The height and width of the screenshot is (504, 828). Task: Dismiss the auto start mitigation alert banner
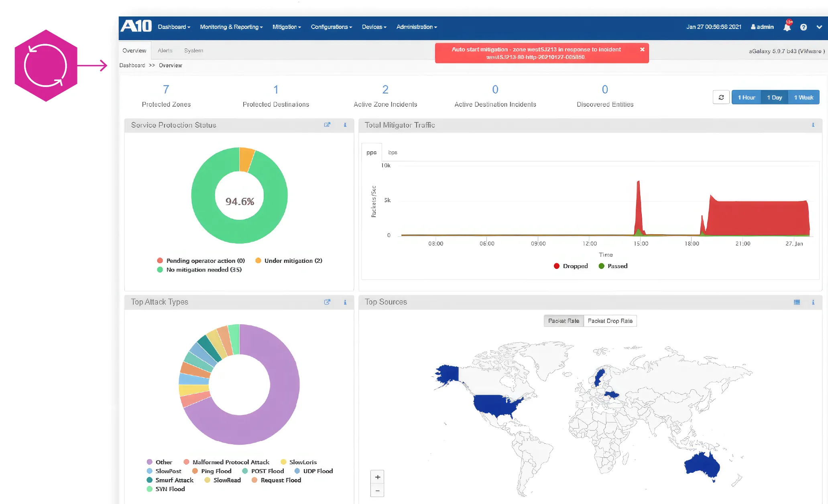point(642,49)
